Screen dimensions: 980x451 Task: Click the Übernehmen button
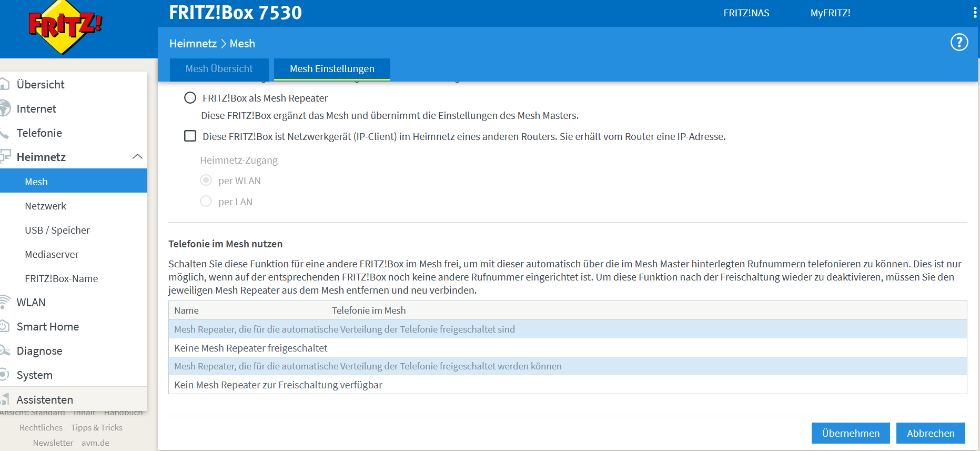point(851,433)
